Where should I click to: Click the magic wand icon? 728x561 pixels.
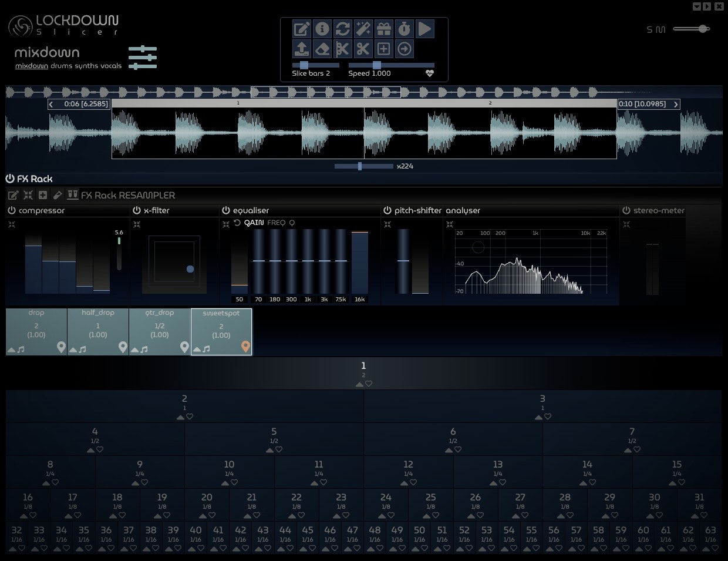(x=363, y=29)
